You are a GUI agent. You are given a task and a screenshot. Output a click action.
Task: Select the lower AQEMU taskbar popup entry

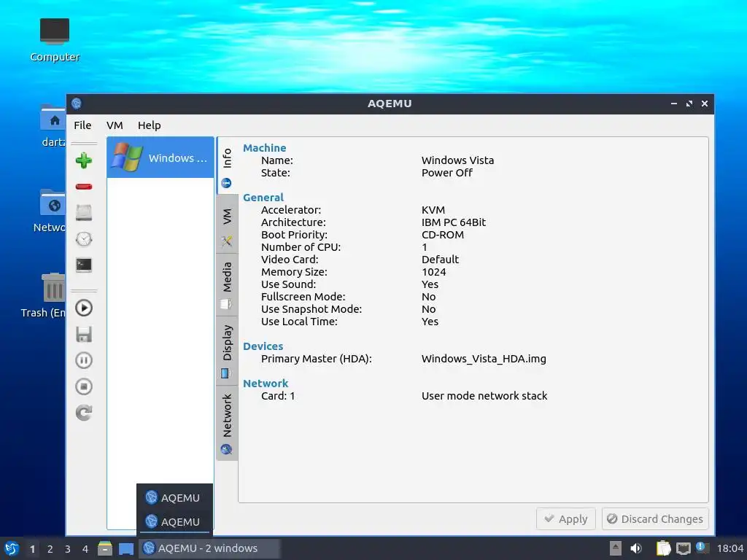coord(174,521)
